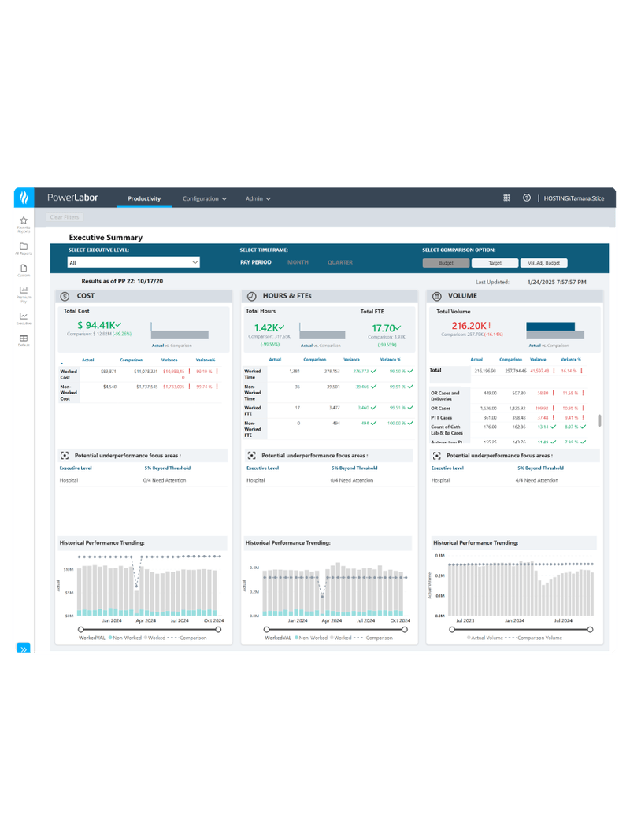This screenshot has width=630, height=840.
Task: Click the 17.70 Total FTE value
Action: (384, 327)
